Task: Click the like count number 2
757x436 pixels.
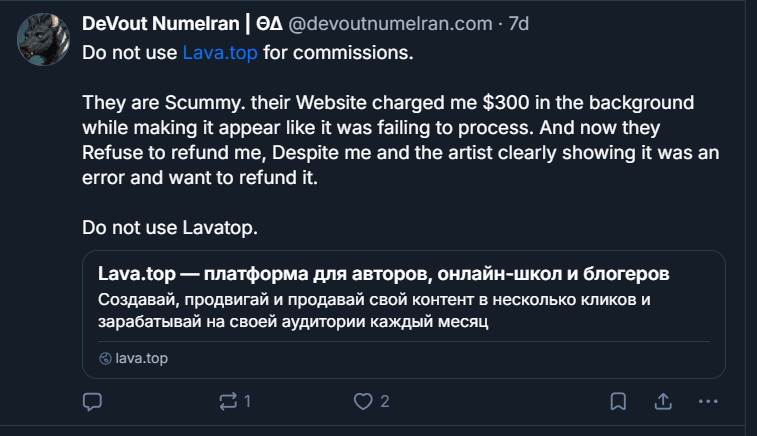Action: [x=384, y=402]
